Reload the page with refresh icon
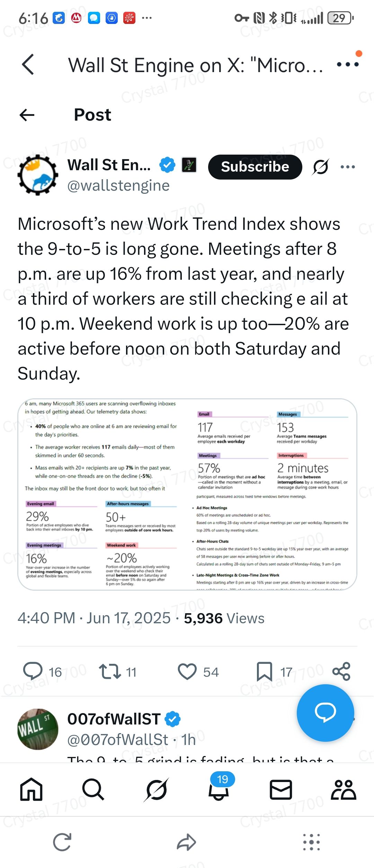This screenshot has height=868, width=374. pos(62,842)
